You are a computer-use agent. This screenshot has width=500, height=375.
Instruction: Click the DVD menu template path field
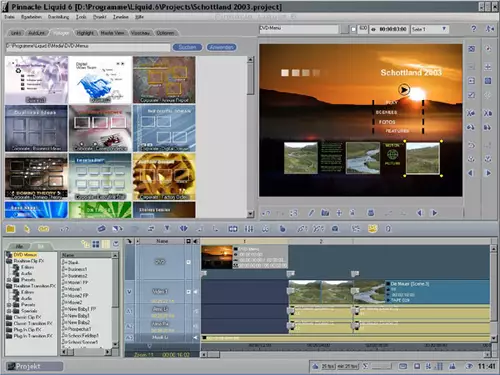(x=88, y=47)
